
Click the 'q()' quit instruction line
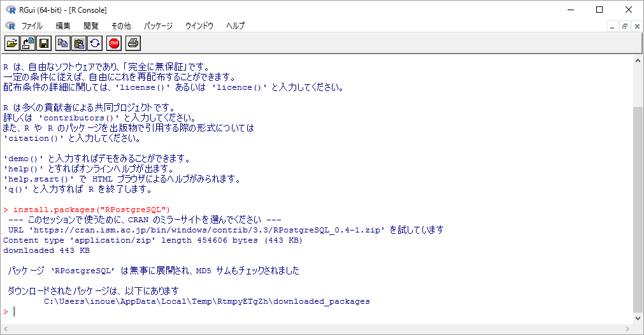(78, 189)
